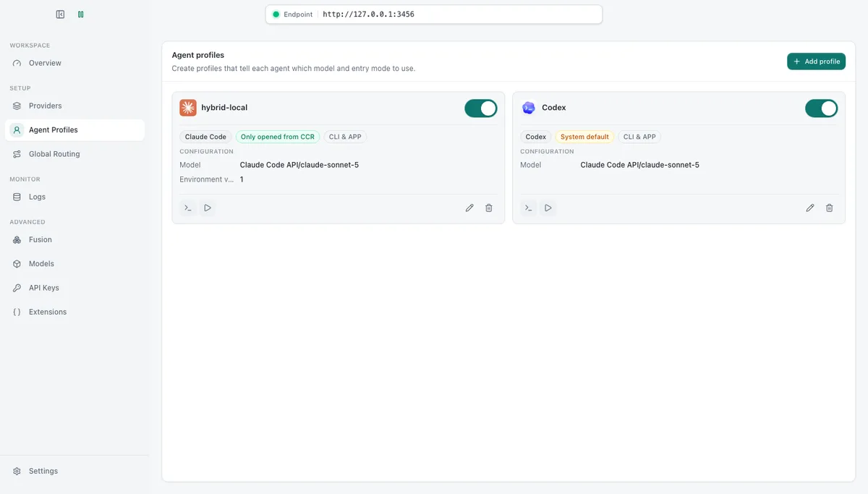Click the API Keys key icon
The image size is (868, 494).
coord(17,288)
